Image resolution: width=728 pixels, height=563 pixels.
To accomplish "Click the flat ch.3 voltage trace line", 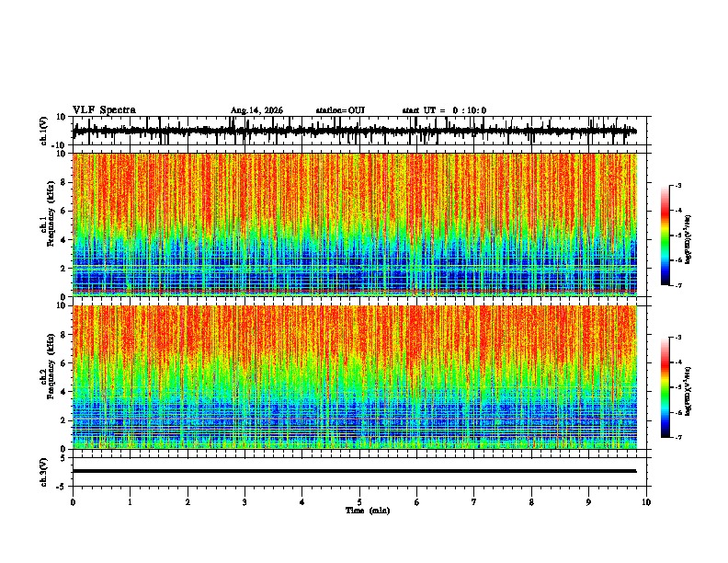I will pyautogui.click(x=354, y=471).
